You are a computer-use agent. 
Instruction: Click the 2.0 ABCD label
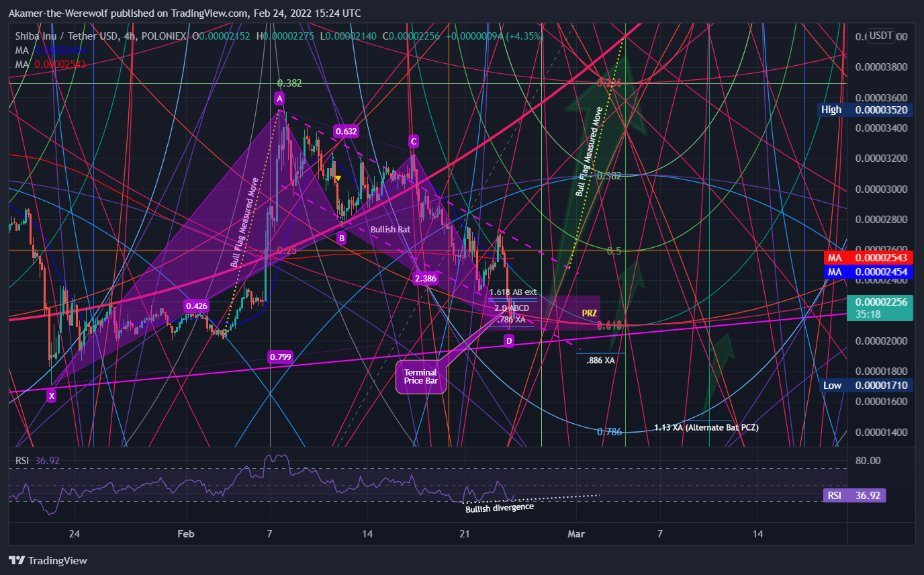tap(512, 308)
